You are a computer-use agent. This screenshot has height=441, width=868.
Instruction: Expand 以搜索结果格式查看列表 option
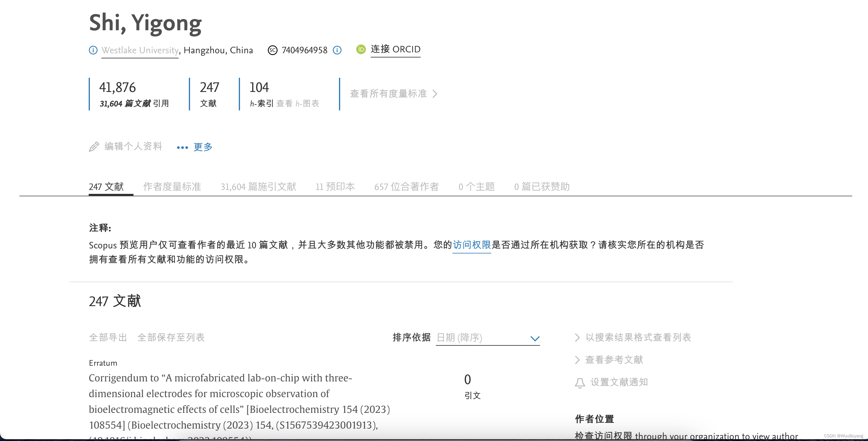pyautogui.click(x=638, y=337)
